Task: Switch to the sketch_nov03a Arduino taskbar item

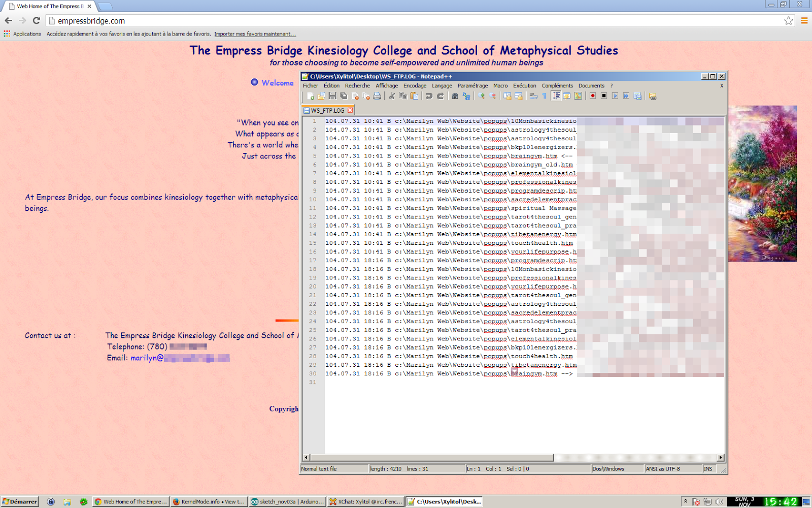Action: click(287, 501)
